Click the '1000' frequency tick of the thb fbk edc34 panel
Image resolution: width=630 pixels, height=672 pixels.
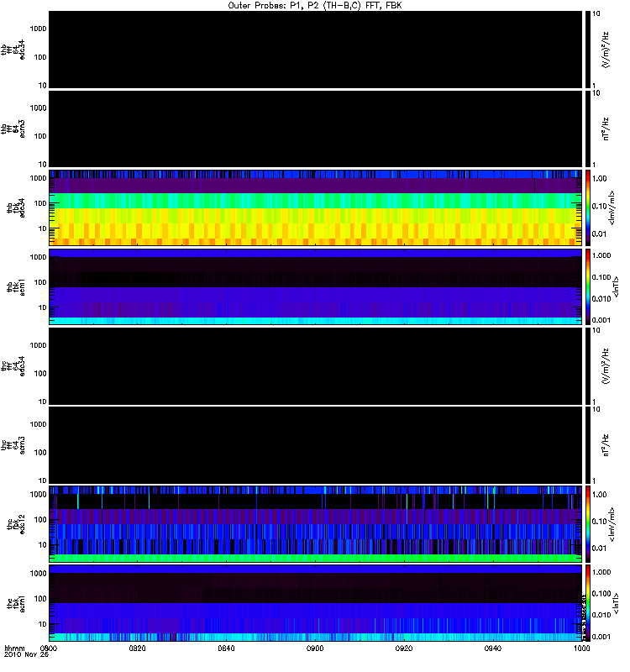38,178
